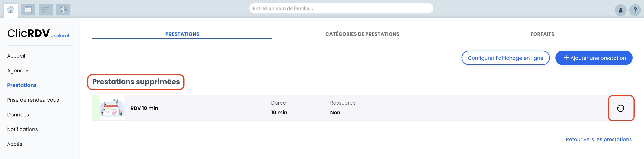Open the home icon in top toolbar

coord(11,10)
